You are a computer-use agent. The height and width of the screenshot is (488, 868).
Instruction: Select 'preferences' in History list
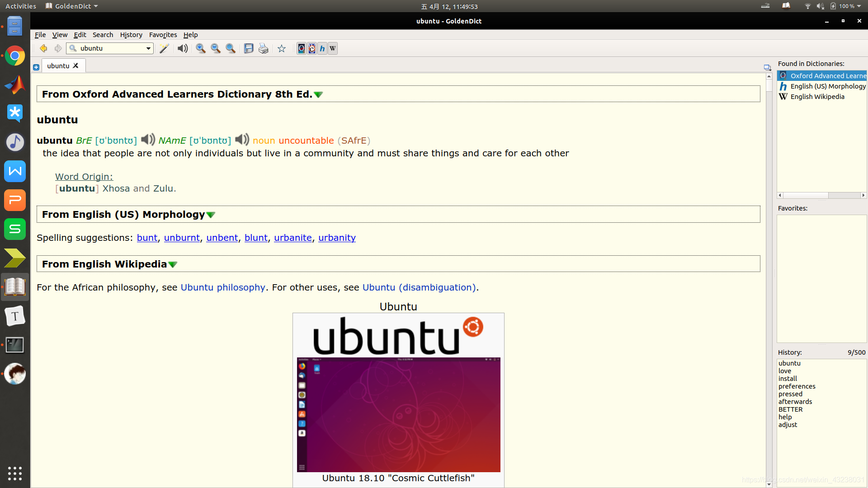coord(797,386)
